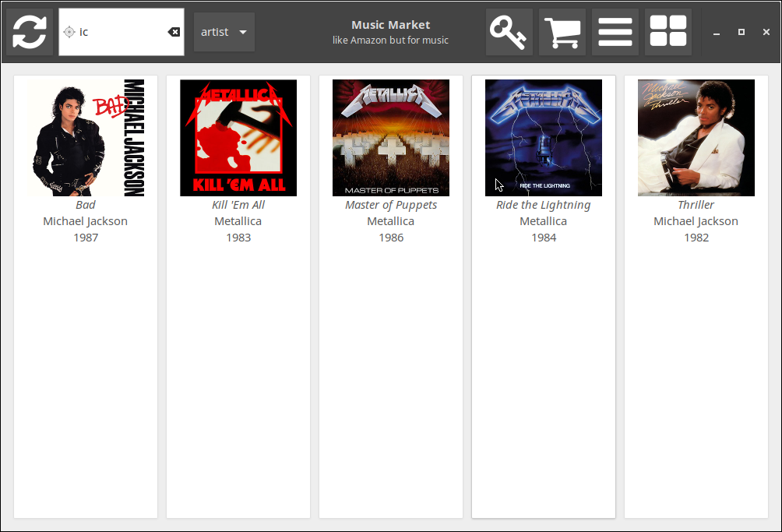Click the year 1982
Image resolution: width=782 pixels, height=532 pixels.
pyautogui.click(x=696, y=238)
